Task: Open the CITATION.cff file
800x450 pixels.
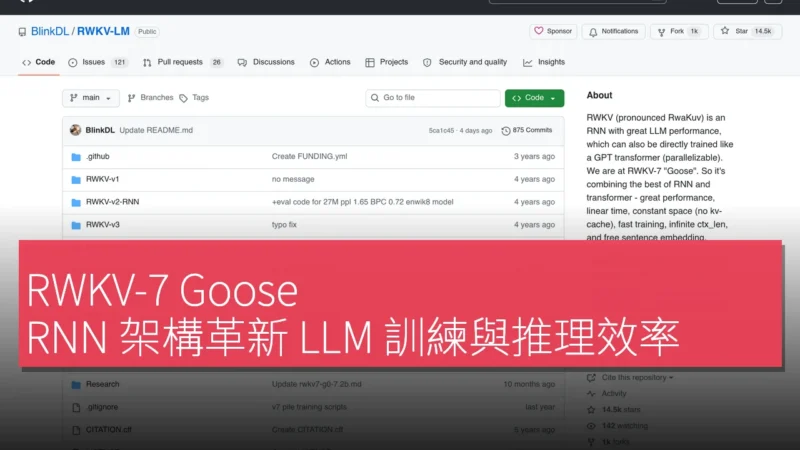Action: click(109, 430)
